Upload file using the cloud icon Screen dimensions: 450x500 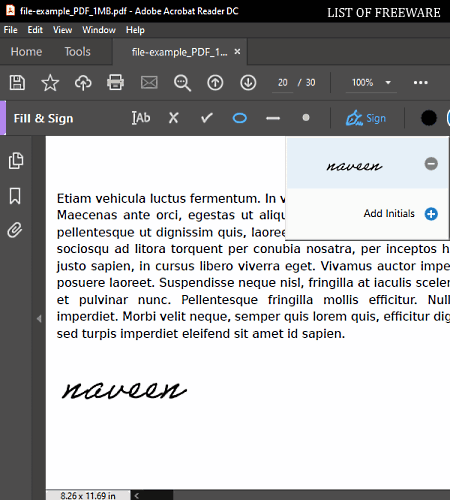[83, 83]
